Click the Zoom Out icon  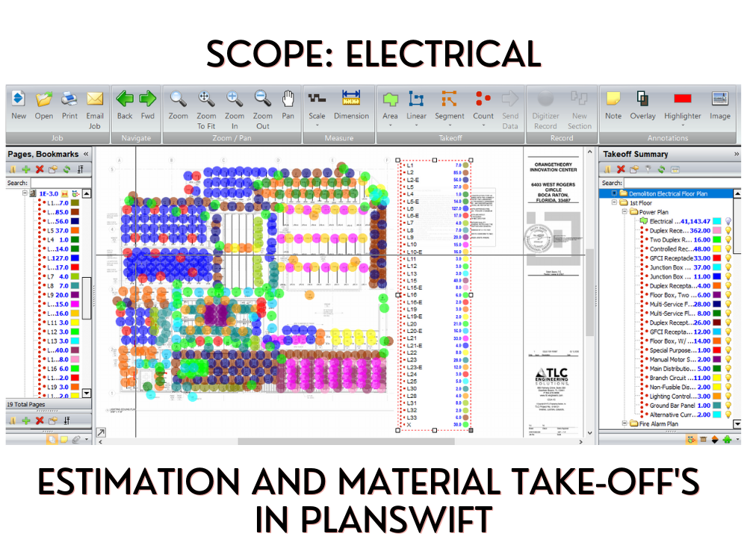(x=262, y=99)
